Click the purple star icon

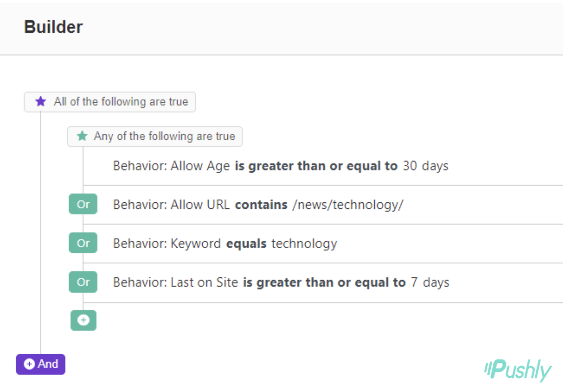coord(41,102)
